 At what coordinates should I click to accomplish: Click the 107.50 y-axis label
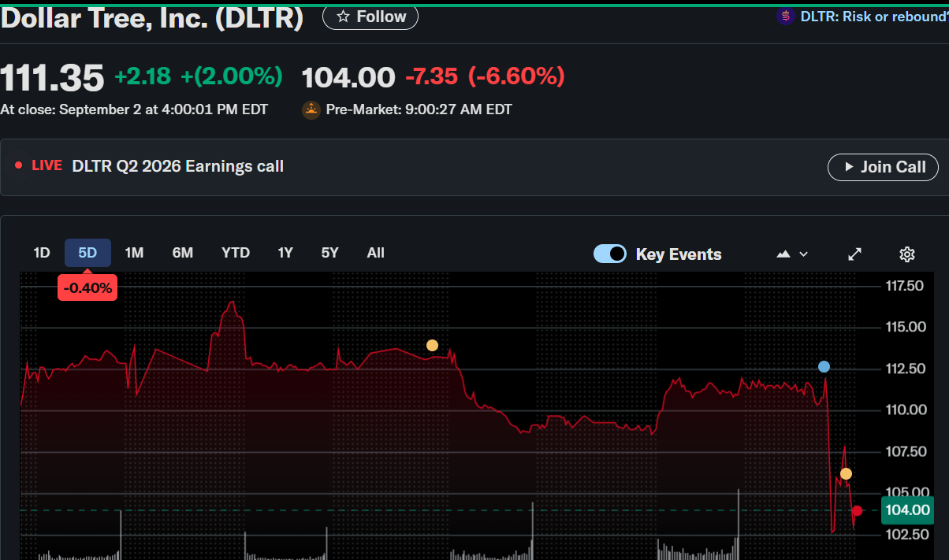[x=905, y=451]
